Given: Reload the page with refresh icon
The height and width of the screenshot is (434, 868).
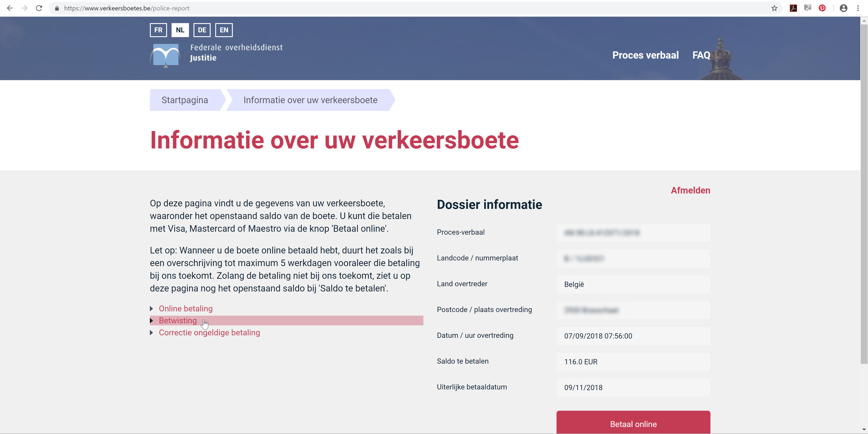Looking at the screenshot, I should pyautogui.click(x=39, y=8).
